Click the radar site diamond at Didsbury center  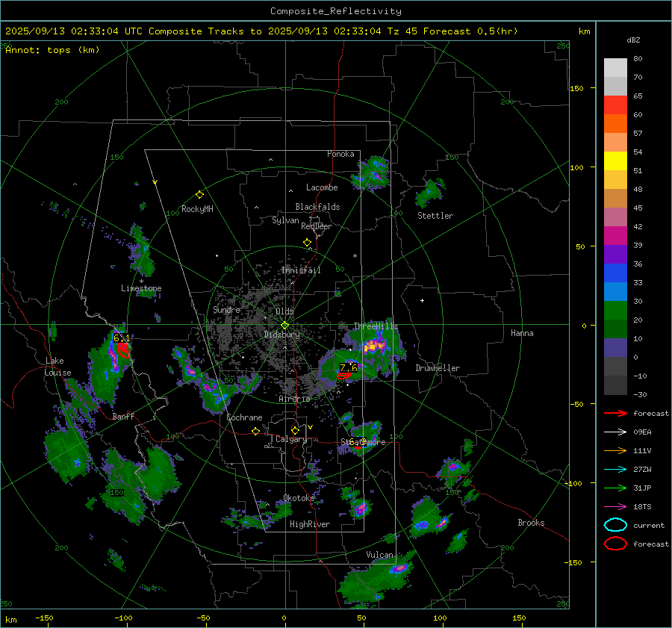(284, 326)
